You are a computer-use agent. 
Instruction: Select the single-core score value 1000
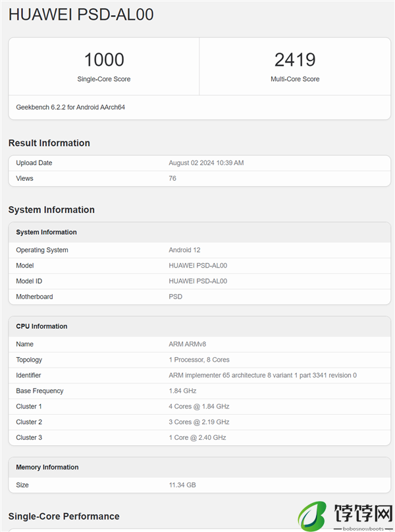(104, 60)
